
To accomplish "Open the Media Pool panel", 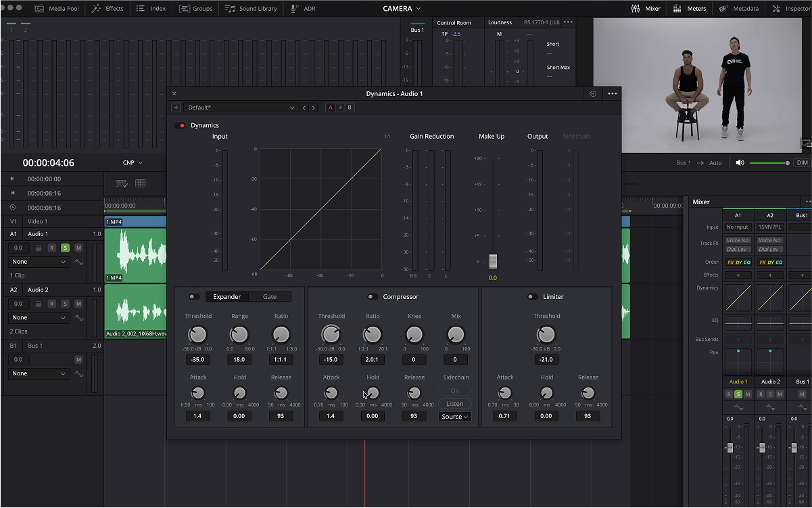I will point(56,9).
